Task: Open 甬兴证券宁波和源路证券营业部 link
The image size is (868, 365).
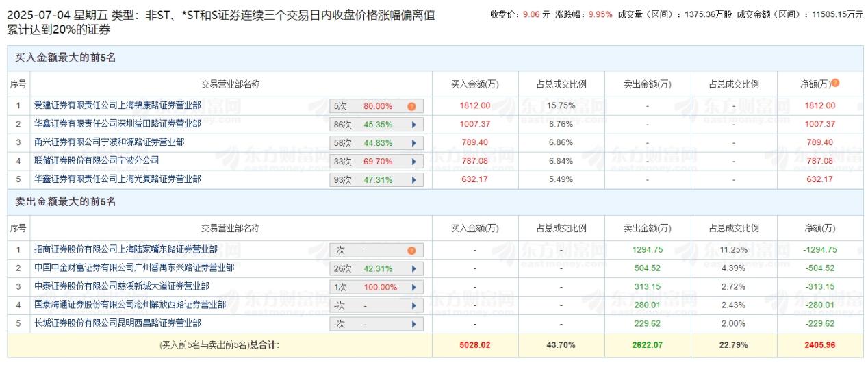Action: coord(109,142)
